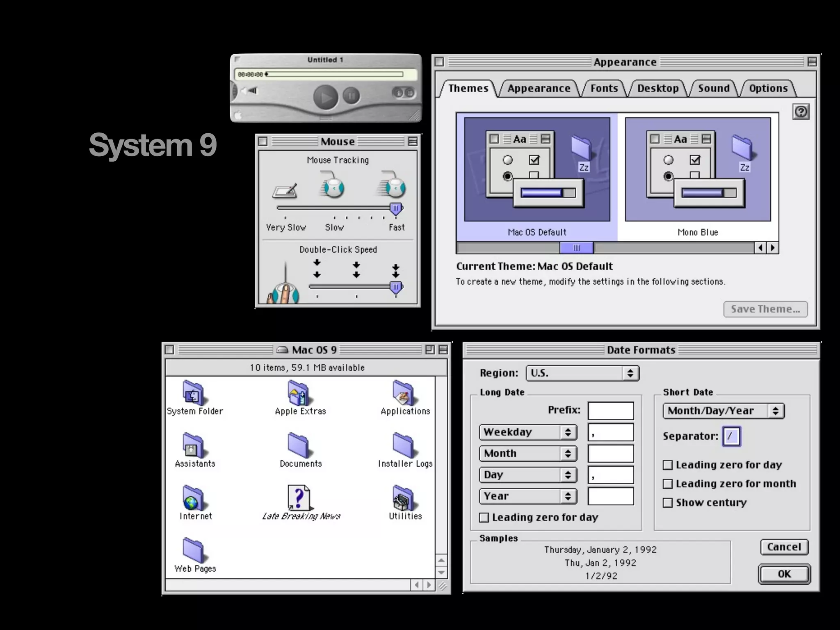This screenshot has height=630, width=840.
Task: Open the Sound tab
Action: (714, 88)
